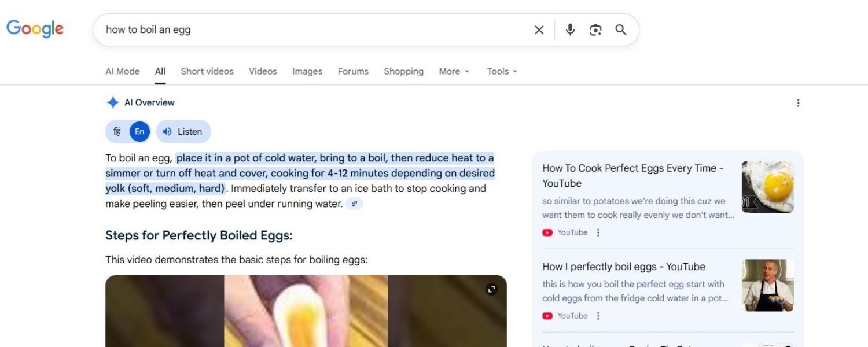Click the search magnifying glass icon
Image resolution: width=868 pixels, height=347 pixels.
click(621, 29)
